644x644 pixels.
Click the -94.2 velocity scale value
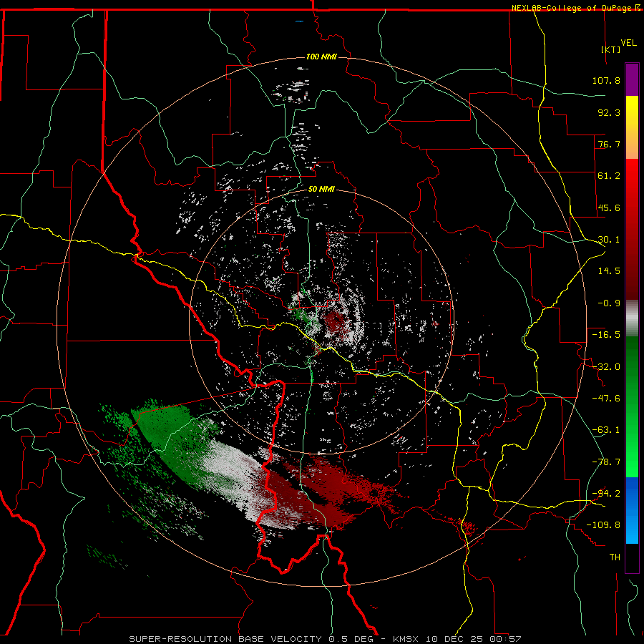[x=606, y=494]
